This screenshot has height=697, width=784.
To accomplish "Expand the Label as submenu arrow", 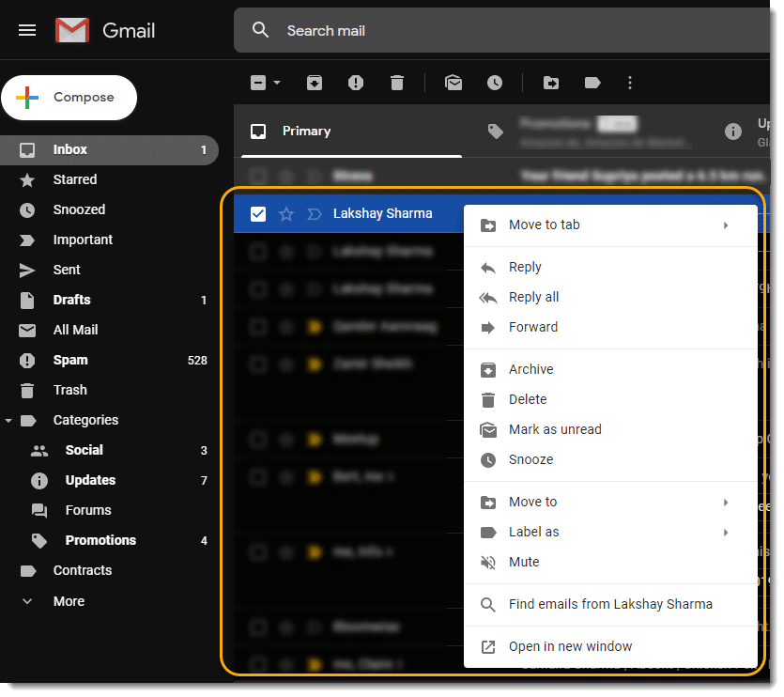I will pos(726,533).
